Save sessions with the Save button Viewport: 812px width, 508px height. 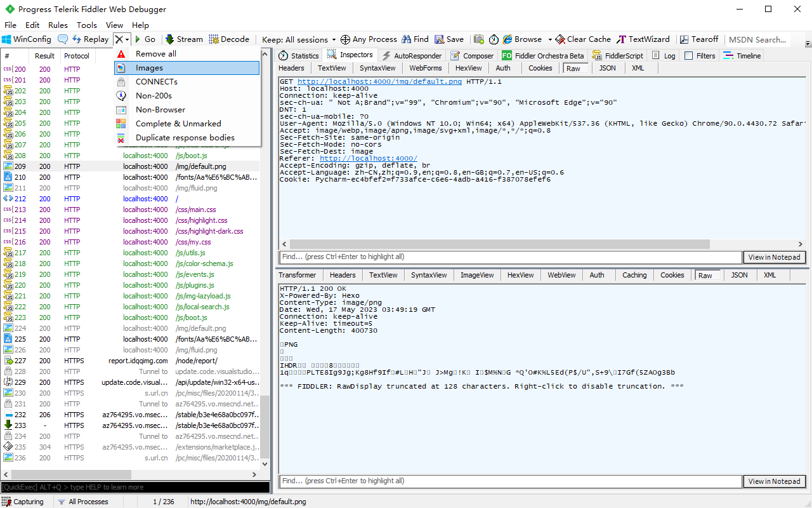[x=449, y=39]
